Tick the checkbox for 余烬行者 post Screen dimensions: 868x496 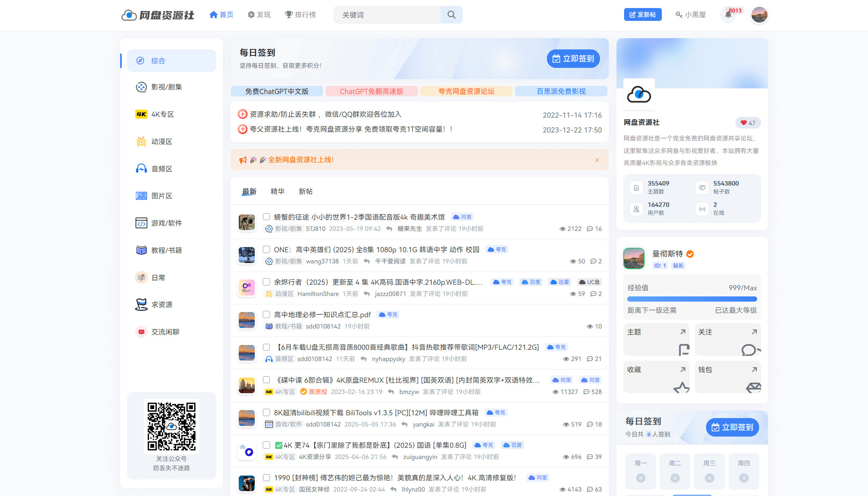(x=266, y=282)
